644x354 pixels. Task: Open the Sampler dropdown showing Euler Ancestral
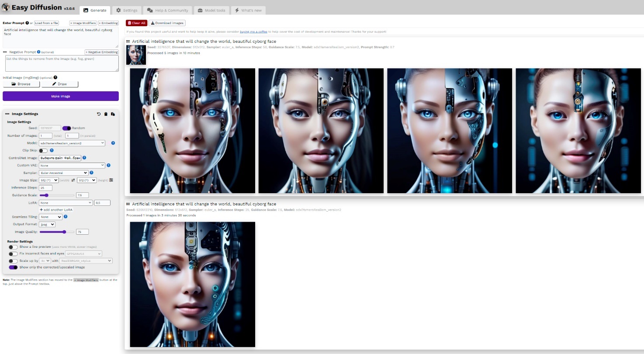pos(63,173)
